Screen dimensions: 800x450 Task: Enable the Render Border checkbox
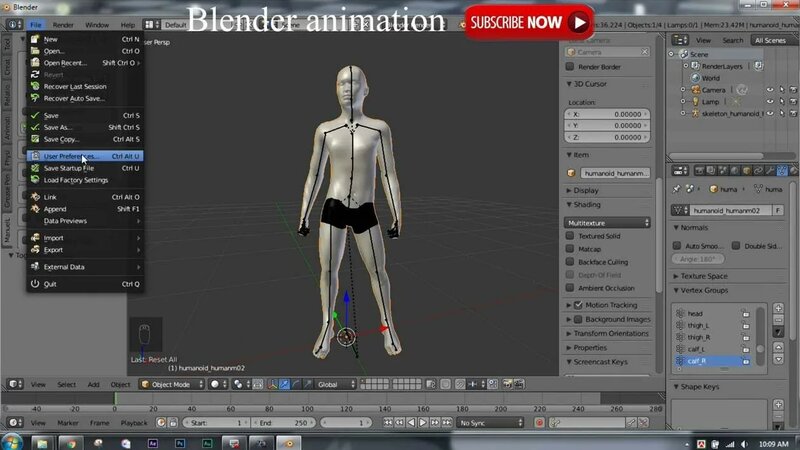[x=570, y=66]
